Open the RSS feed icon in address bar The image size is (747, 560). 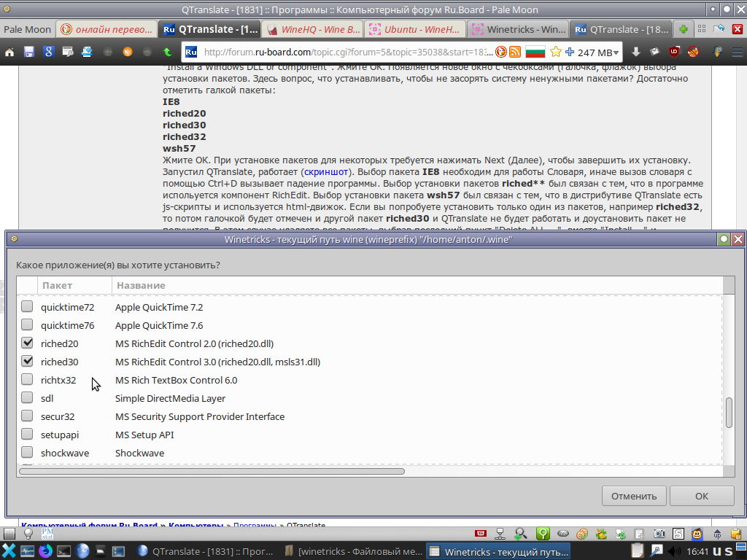click(515, 52)
